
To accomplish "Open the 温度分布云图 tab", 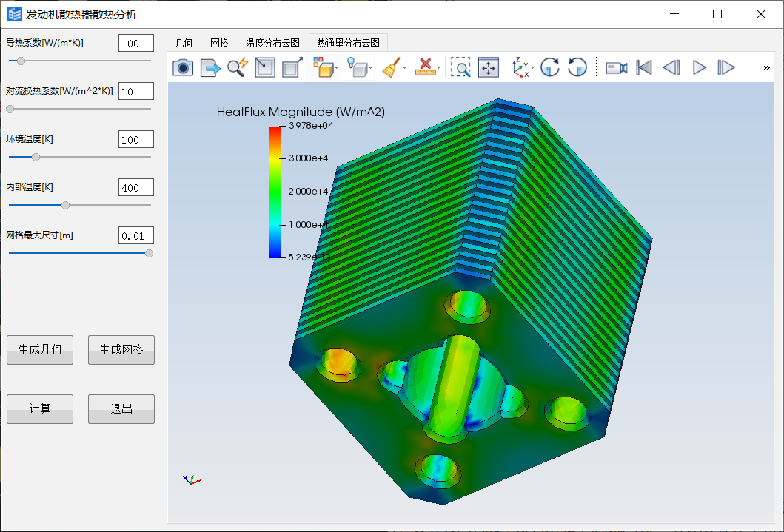I will click(x=272, y=43).
